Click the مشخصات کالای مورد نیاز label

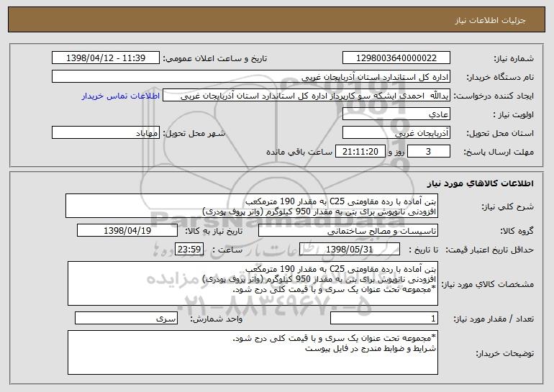tap(488, 284)
